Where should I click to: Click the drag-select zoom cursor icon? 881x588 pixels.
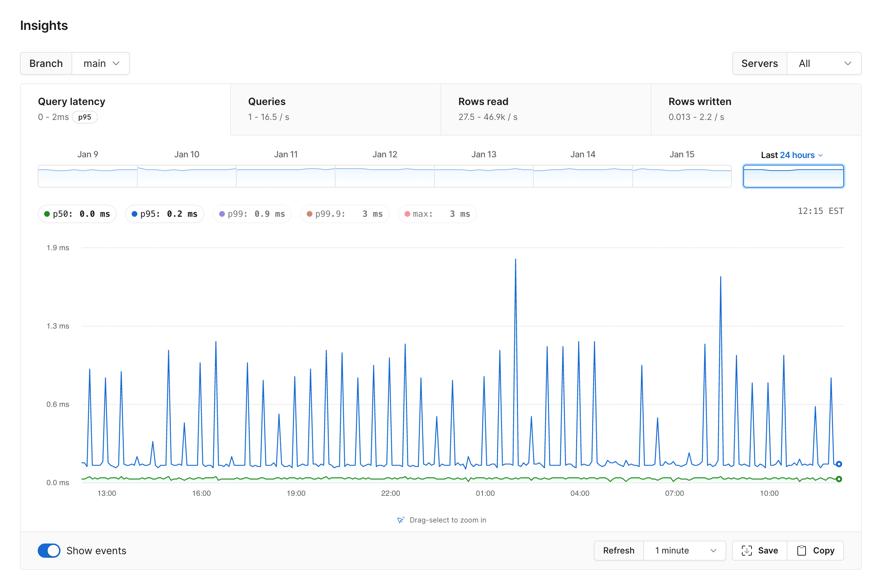coord(401,520)
